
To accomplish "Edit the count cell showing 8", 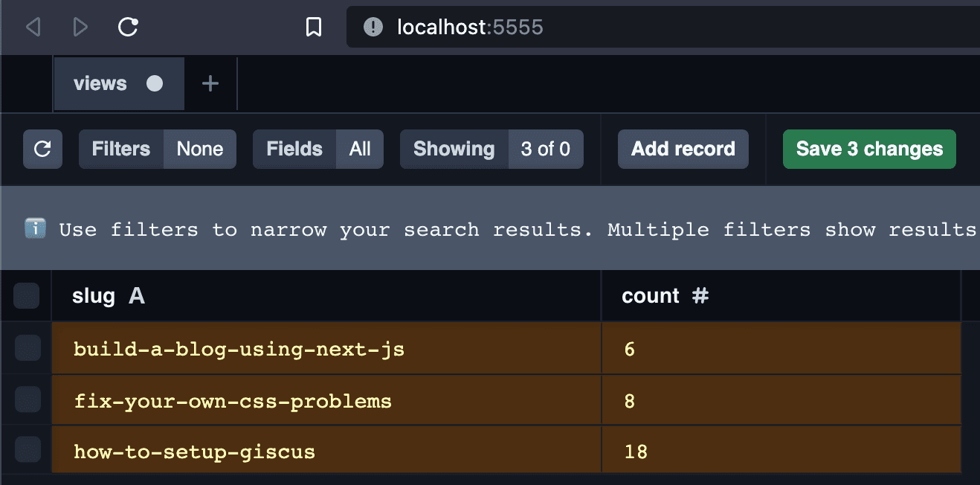I will point(781,401).
